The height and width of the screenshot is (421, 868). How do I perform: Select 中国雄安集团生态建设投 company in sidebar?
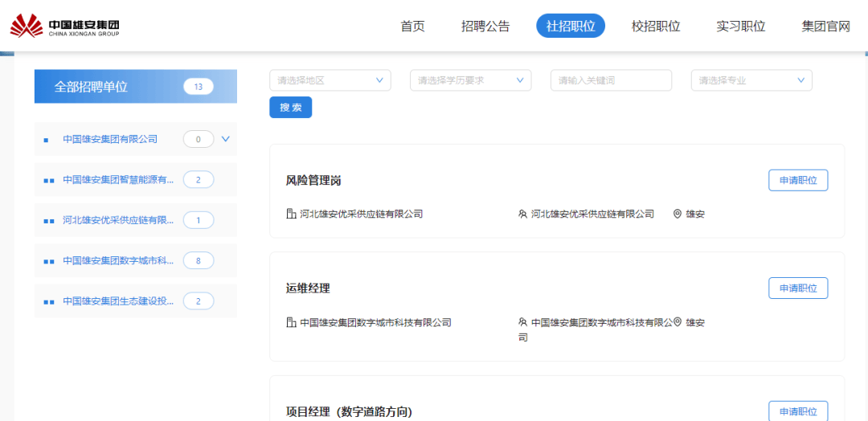pos(118,301)
